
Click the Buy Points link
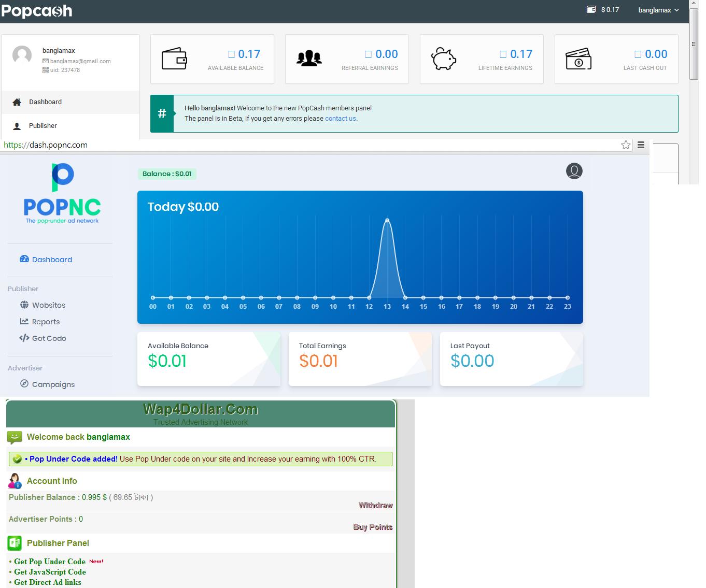pos(373,527)
